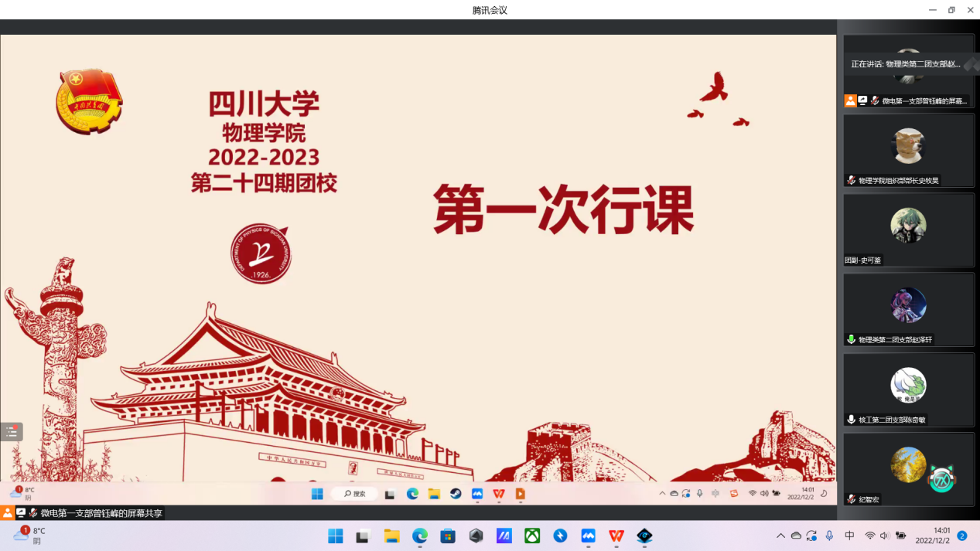Launch WPS Office from the taskbar
The height and width of the screenshot is (551, 980).
pyautogui.click(x=616, y=536)
